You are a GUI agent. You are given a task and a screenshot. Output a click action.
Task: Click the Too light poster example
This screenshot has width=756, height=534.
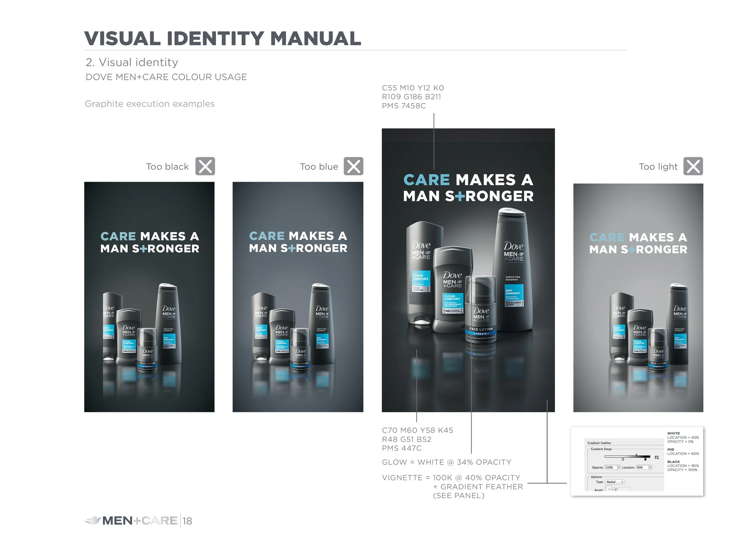[x=638, y=298]
